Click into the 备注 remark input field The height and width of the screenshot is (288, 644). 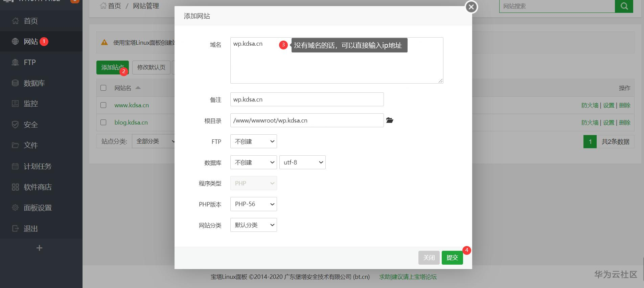point(307,99)
